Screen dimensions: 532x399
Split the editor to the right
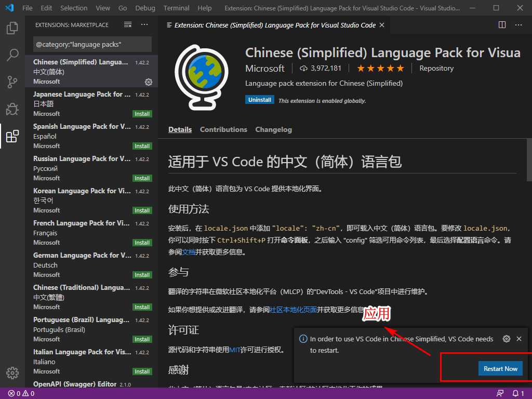[x=502, y=25]
